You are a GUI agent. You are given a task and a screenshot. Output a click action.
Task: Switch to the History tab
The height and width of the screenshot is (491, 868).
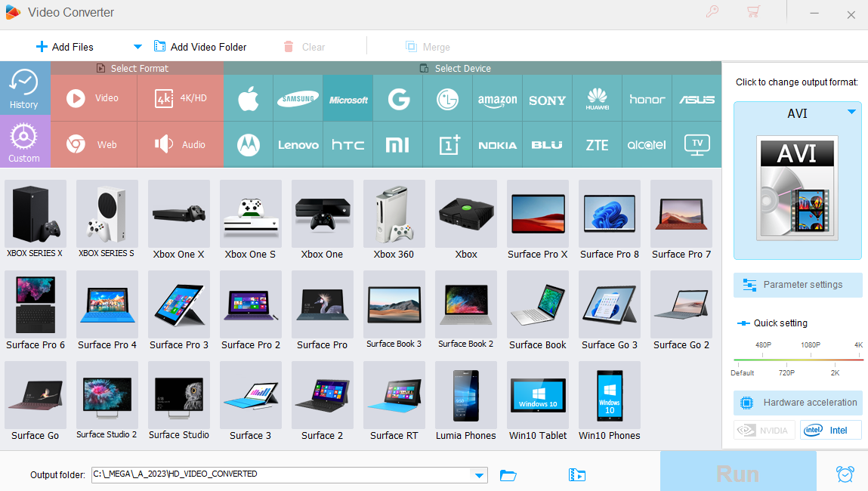24,88
